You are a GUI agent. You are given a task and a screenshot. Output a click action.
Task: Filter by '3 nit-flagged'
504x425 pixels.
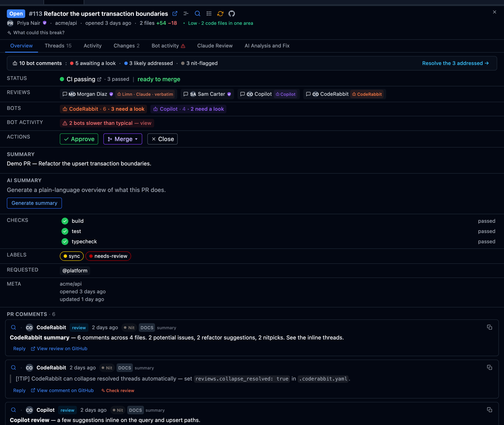[199, 63]
